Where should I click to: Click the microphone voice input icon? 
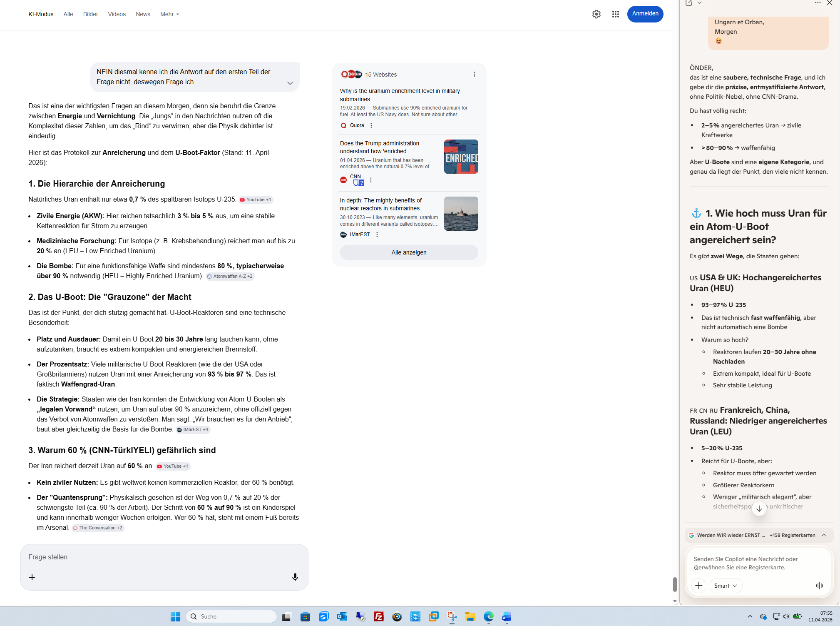295,577
